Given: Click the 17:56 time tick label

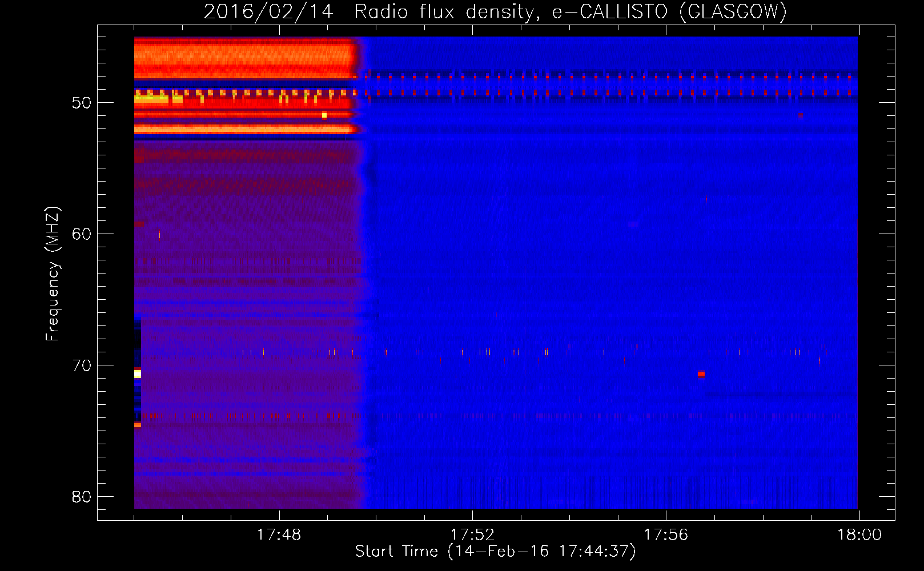Looking at the screenshot, I should point(666,535).
